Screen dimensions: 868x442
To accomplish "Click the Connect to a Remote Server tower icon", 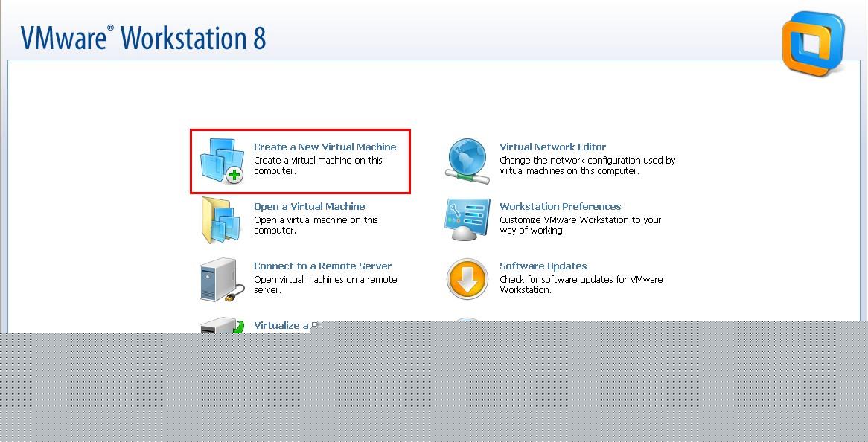I will [x=221, y=280].
